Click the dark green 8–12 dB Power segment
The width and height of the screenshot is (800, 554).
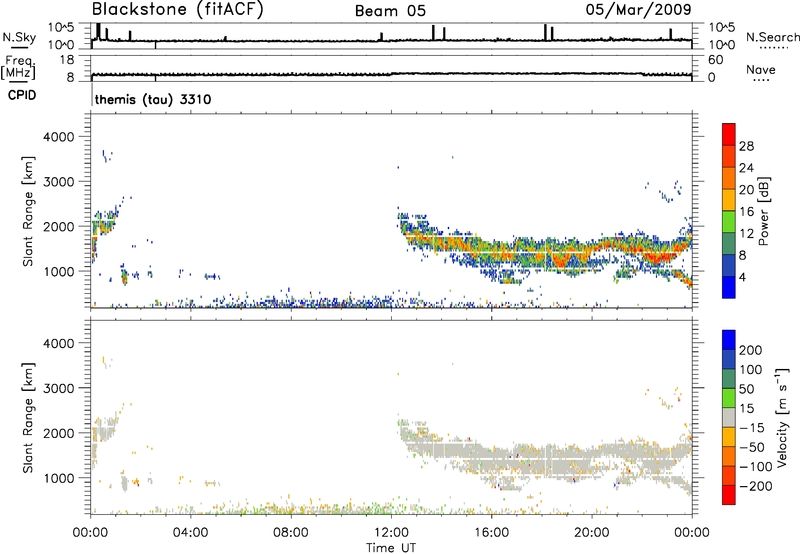click(729, 243)
